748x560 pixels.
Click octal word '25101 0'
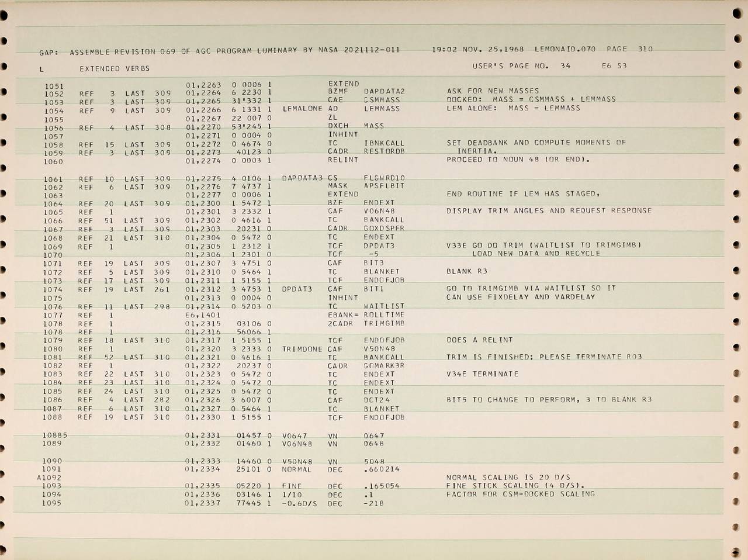254,469
